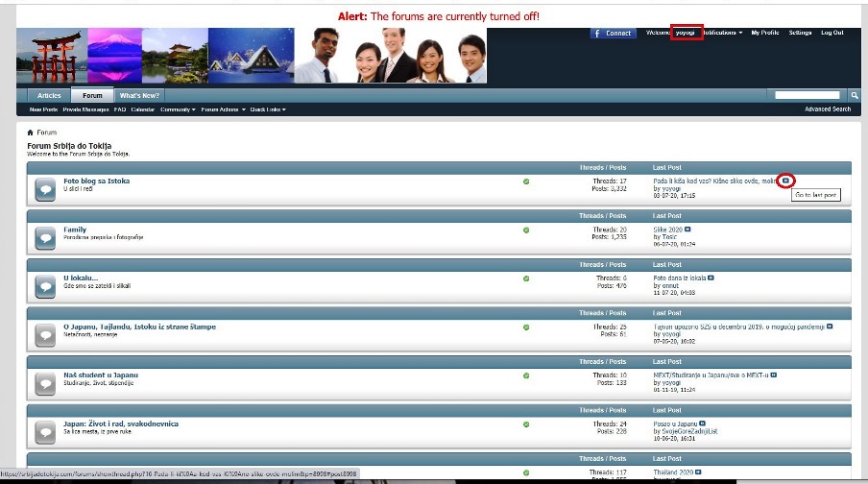Click the O Japanu, Tajlandu forum status icon

45,335
